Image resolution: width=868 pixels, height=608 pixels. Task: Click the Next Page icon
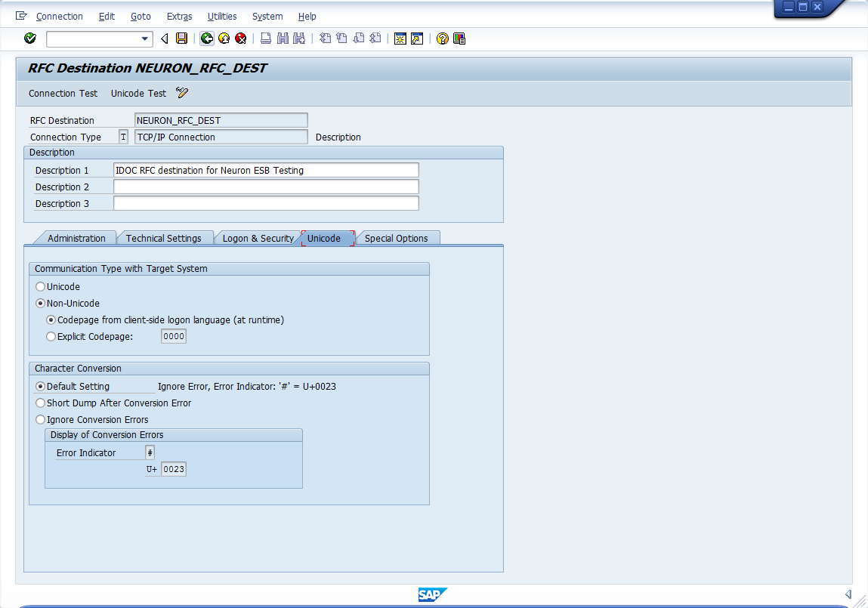click(x=359, y=39)
